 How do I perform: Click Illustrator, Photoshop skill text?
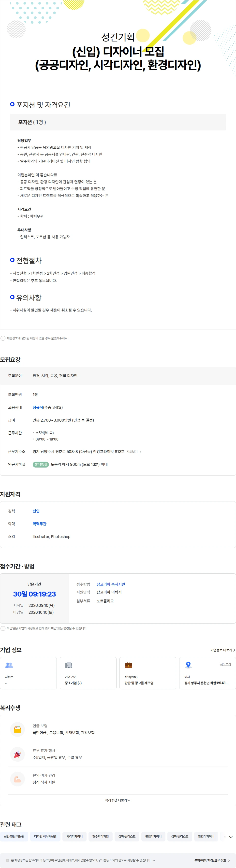pos(52,536)
